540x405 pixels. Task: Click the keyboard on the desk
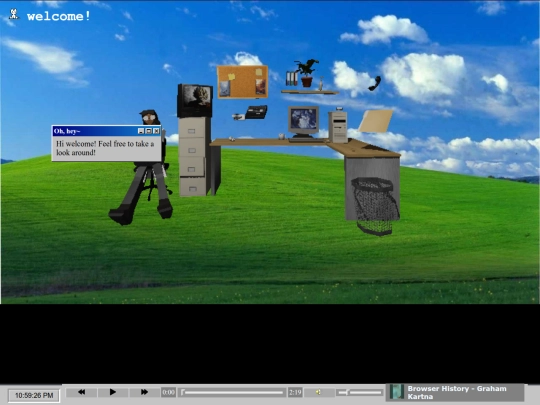pos(304,140)
